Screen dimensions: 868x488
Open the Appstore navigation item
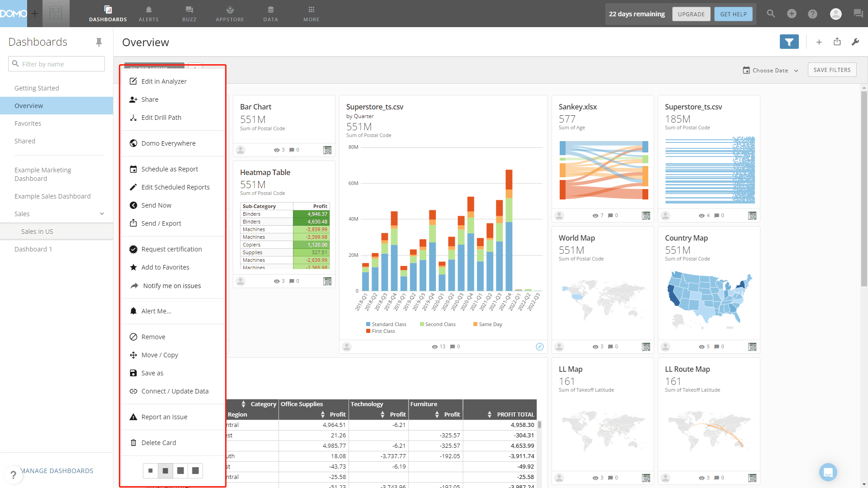tap(230, 14)
